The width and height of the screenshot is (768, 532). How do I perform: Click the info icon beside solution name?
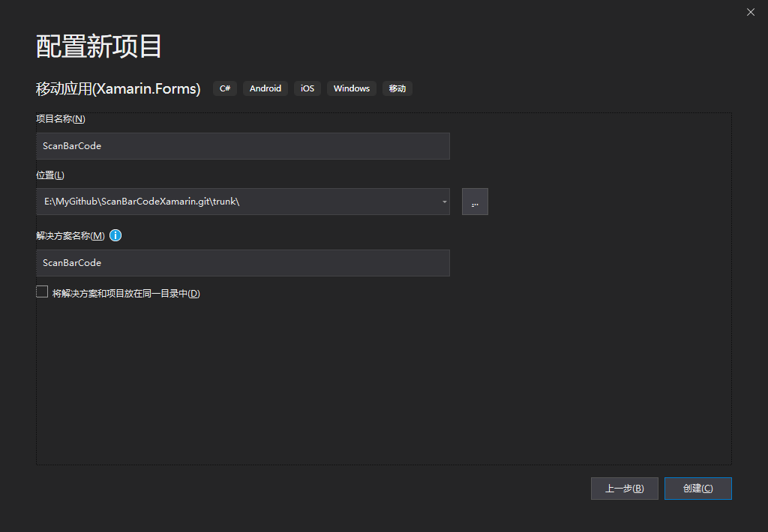(115, 235)
